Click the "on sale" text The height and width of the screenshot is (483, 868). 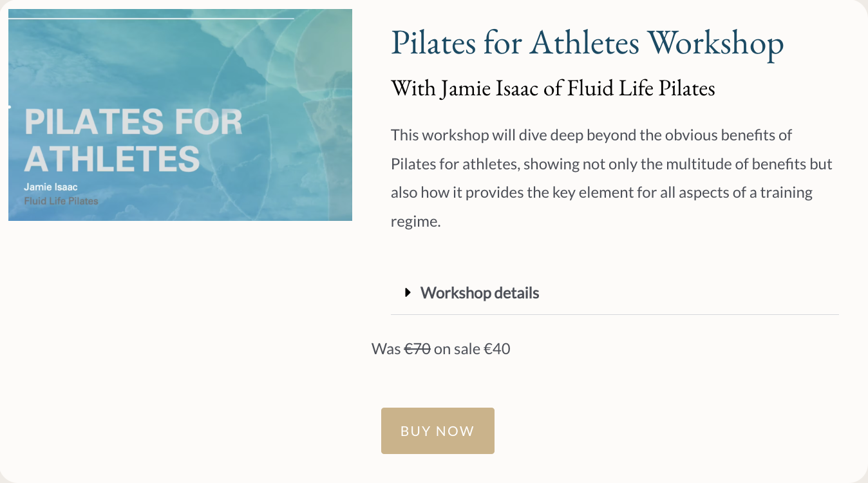(457, 349)
